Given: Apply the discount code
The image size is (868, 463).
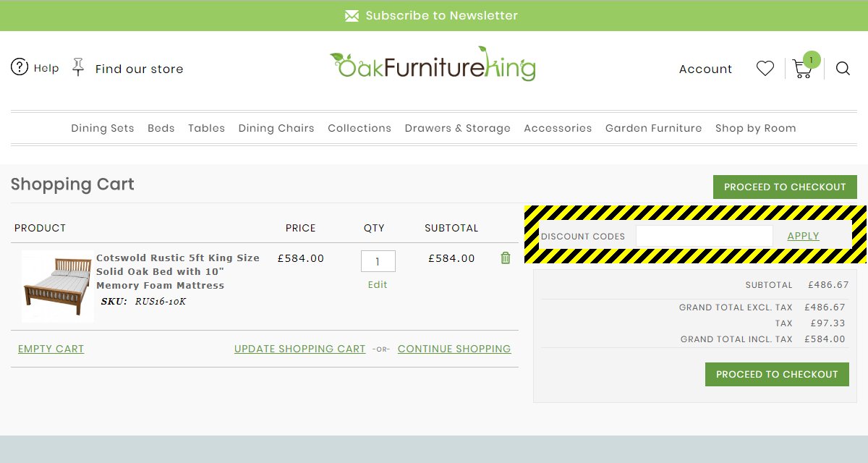Looking at the screenshot, I should [803, 236].
